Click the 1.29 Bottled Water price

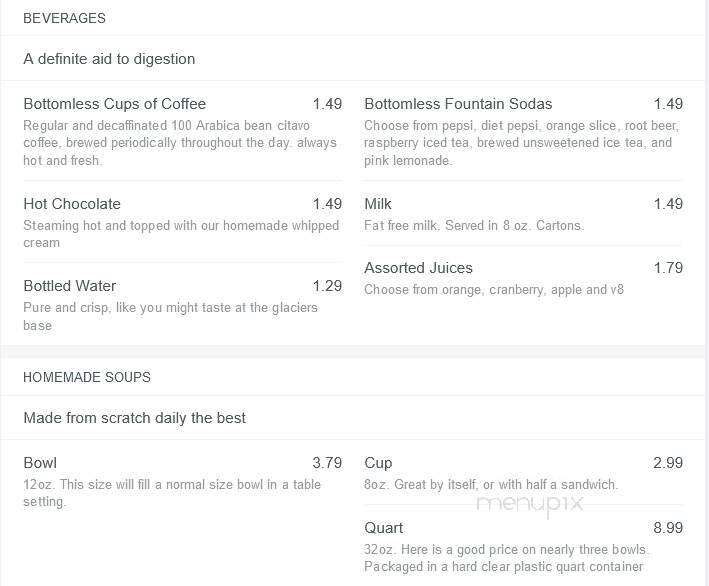click(327, 286)
